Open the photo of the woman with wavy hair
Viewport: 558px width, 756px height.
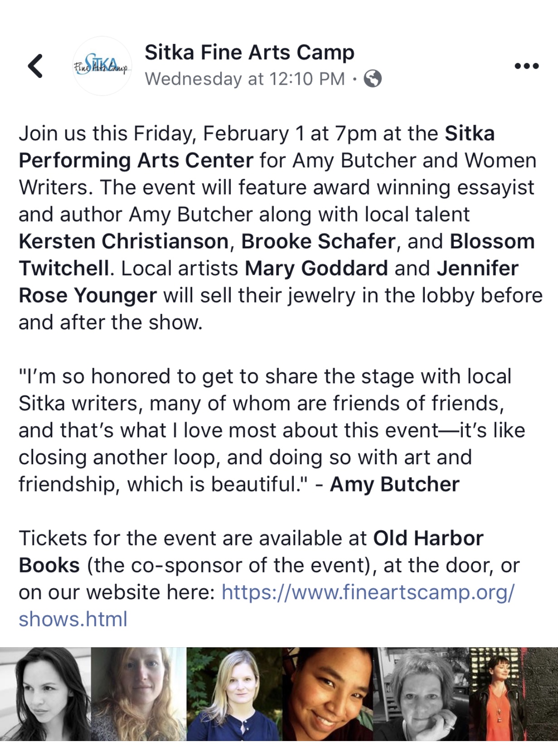click(138, 694)
